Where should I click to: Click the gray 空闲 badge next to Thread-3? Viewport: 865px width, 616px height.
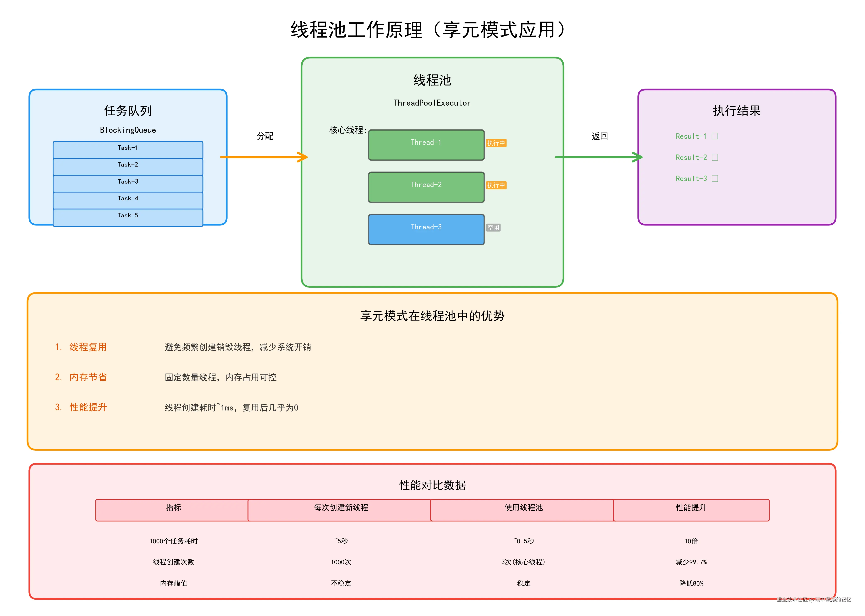point(493,228)
